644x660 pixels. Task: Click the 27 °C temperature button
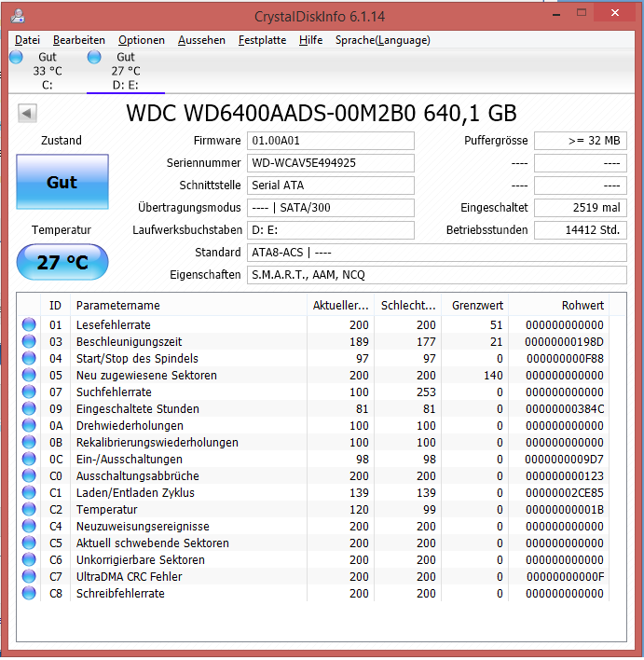click(62, 262)
